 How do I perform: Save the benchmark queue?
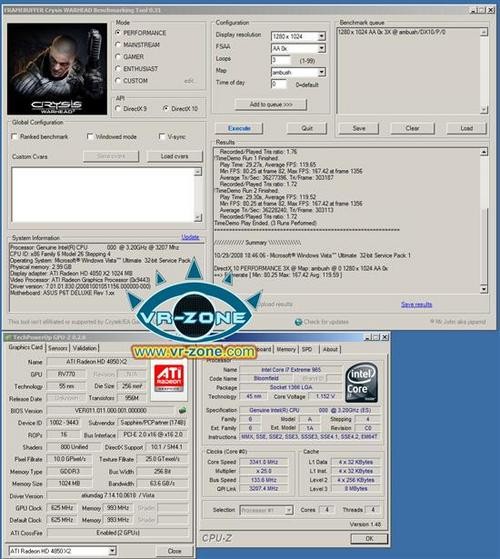[359, 128]
